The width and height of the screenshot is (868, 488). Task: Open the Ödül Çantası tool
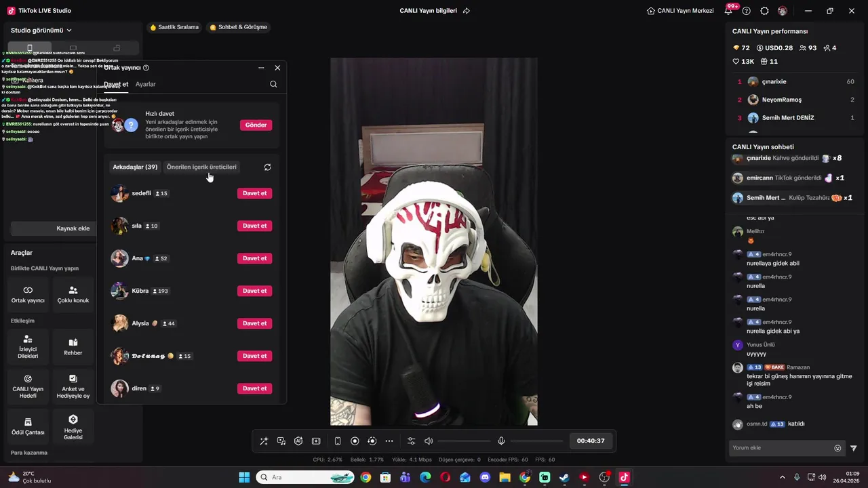[x=28, y=427]
